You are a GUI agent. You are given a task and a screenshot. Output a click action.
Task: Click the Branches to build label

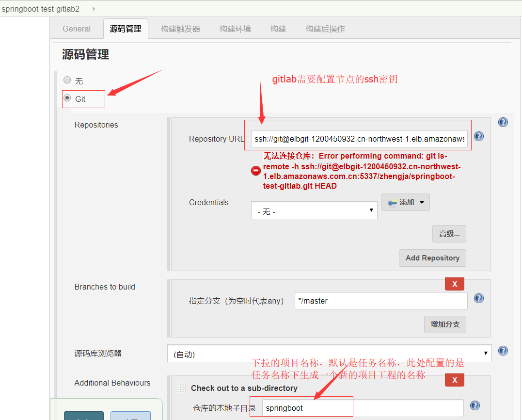coord(105,287)
